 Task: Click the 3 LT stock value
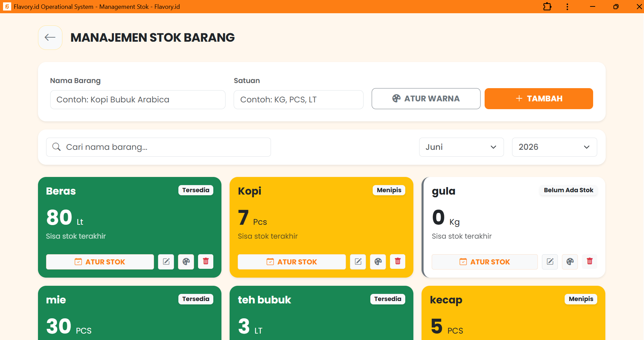point(250,326)
